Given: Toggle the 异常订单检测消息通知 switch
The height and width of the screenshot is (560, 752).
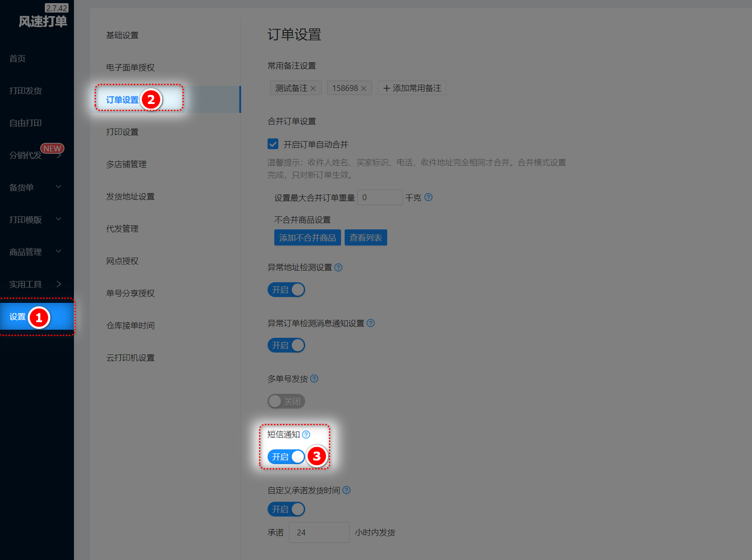Looking at the screenshot, I should point(286,345).
